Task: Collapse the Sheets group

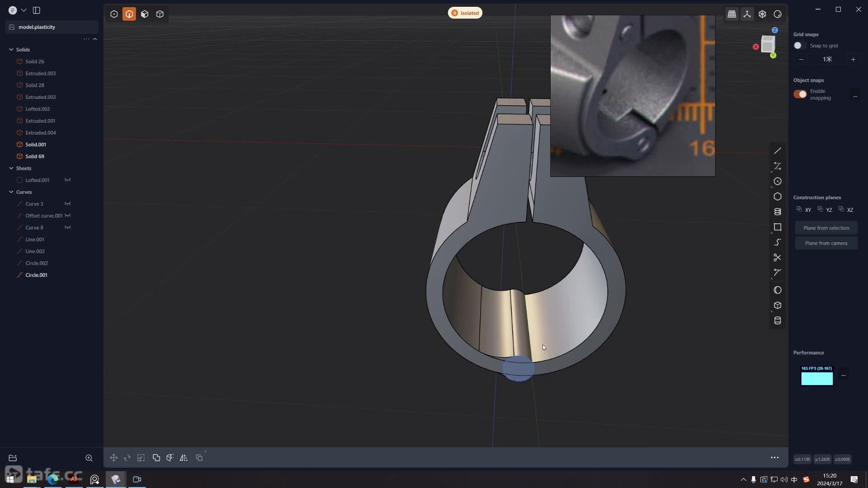Action: pos(11,168)
